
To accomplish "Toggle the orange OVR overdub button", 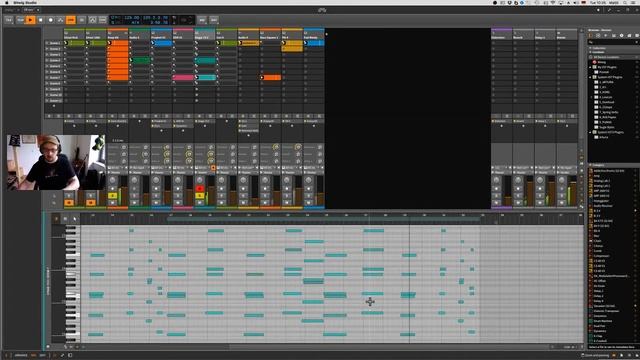I will [x=71, y=20].
